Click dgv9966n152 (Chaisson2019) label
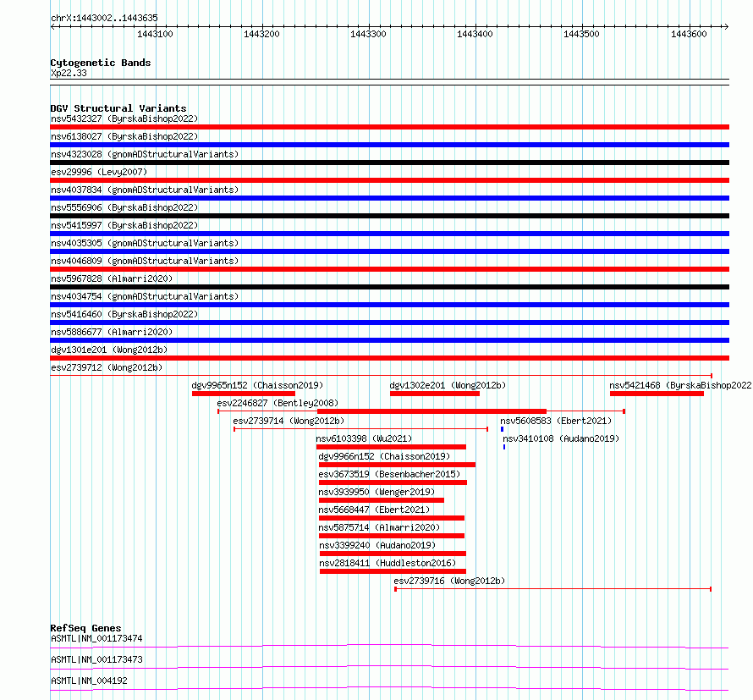 click(384, 456)
